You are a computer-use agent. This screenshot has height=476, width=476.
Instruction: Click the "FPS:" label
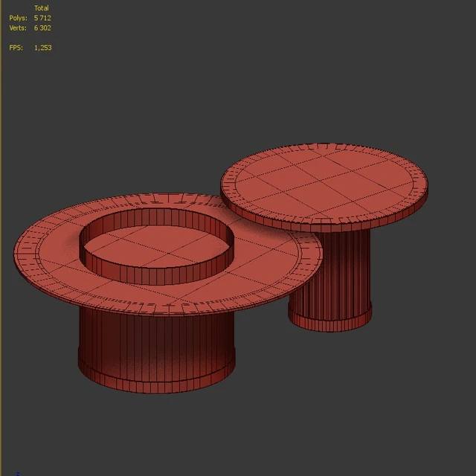[x=16, y=48]
